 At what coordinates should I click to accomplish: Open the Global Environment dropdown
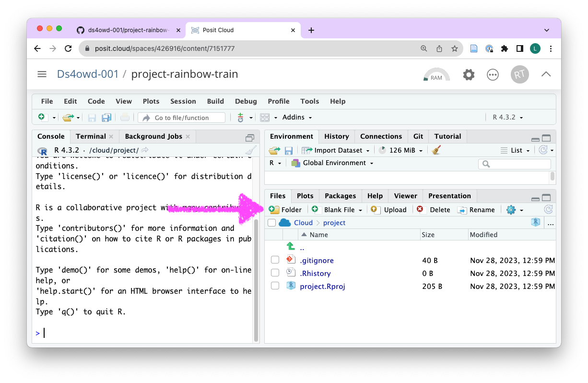(332, 163)
